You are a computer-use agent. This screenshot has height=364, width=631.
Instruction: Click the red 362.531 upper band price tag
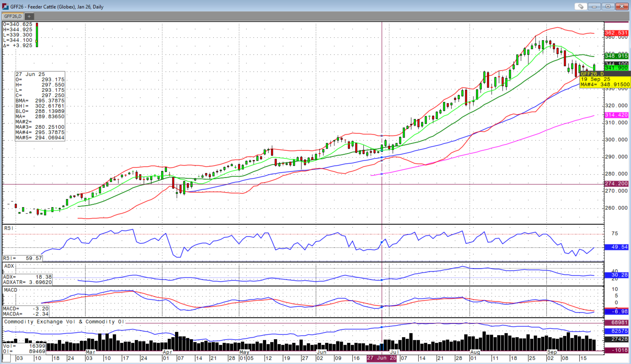point(616,33)
